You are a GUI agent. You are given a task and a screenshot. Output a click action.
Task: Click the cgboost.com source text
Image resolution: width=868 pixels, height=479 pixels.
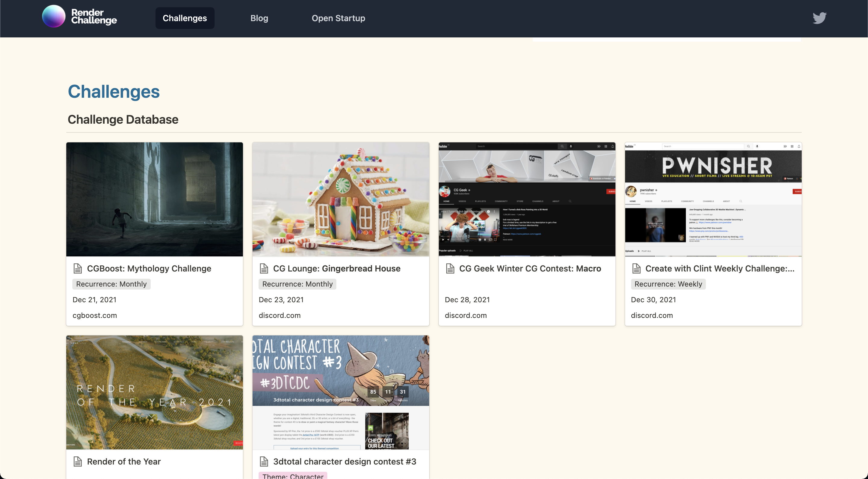[x=95, y=316]
